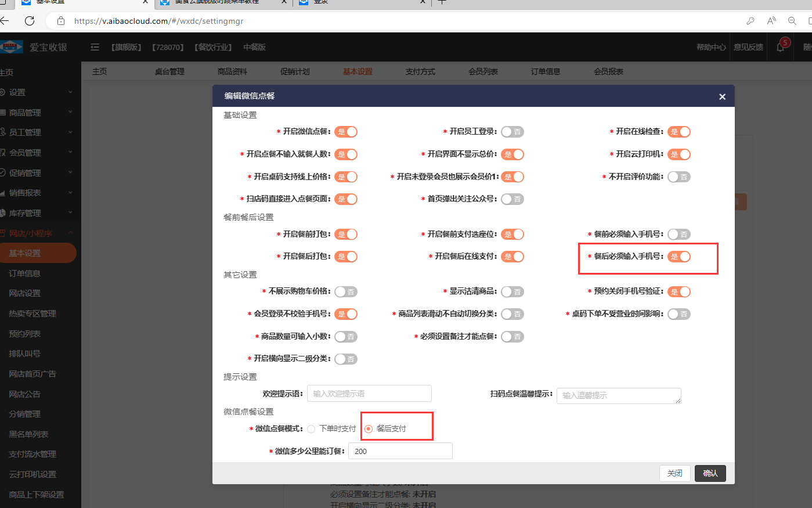Open the 订单信息 tab

pos(546,71)
